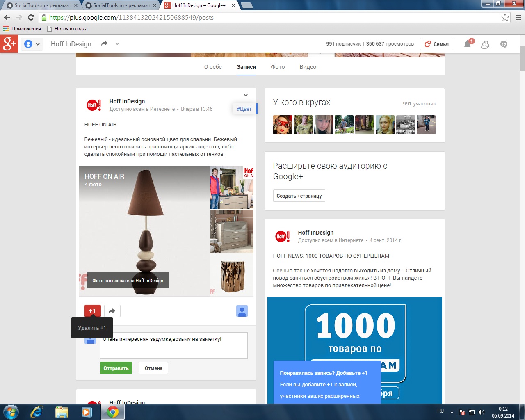
Task: Open the Windows Start menu
Action: (x=11, y=412)
